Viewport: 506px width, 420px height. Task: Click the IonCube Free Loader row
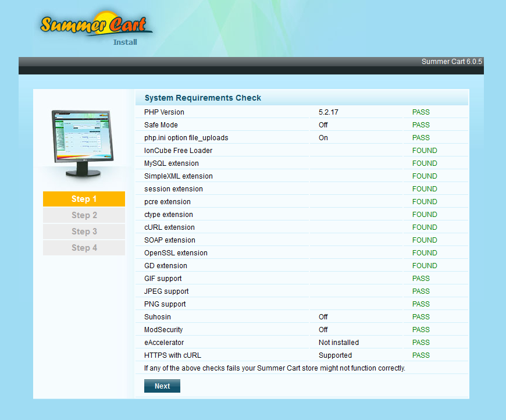pyautogui.click(x=178, y=151)
